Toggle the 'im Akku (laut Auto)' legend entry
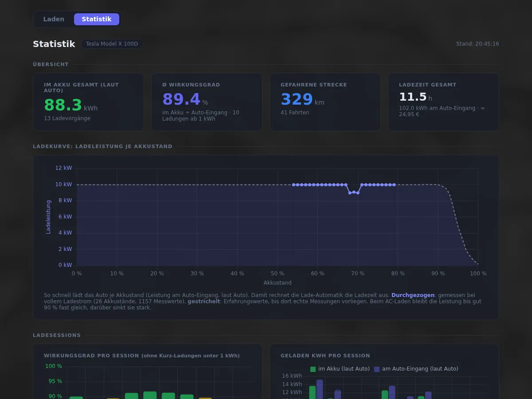This screenshot has height=399, width=532. point(340,369)
